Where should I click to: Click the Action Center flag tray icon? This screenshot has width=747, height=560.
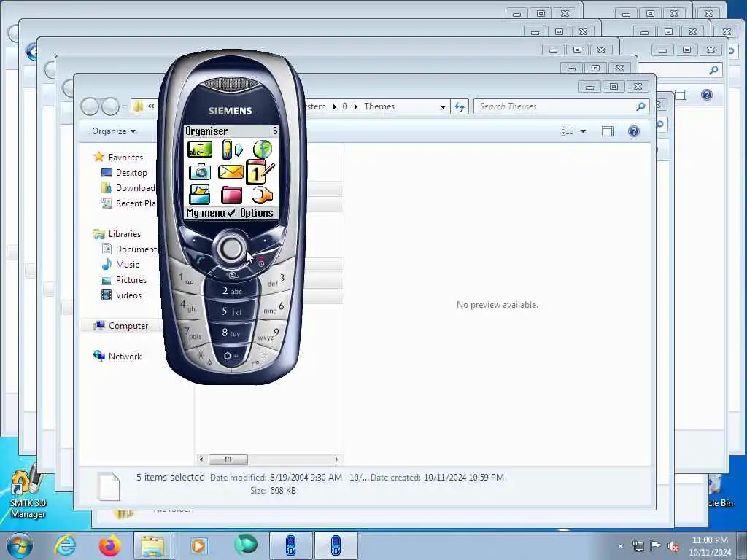pos(656,546)
